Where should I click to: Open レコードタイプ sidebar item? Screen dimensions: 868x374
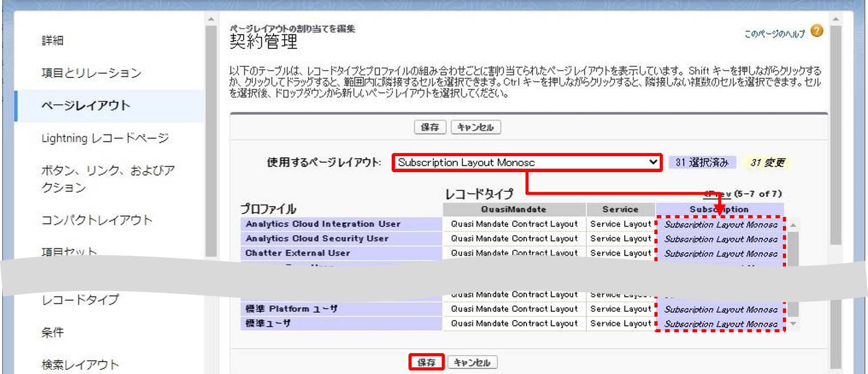(x=80, y=300)
